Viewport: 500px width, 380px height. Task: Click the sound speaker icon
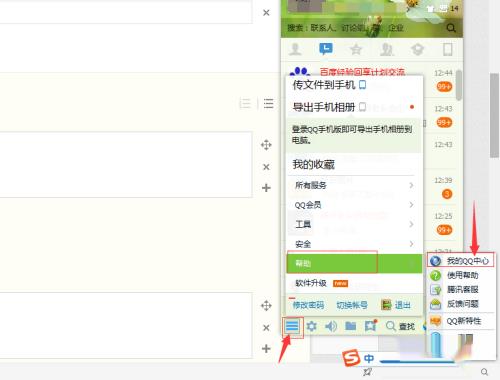tap(331, 326)
